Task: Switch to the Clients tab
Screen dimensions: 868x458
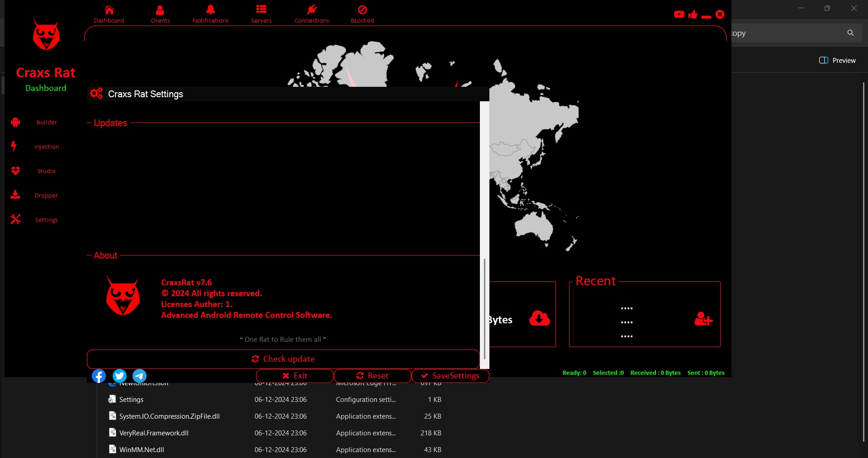Action: pyautogui.click(x=160, y=14)
